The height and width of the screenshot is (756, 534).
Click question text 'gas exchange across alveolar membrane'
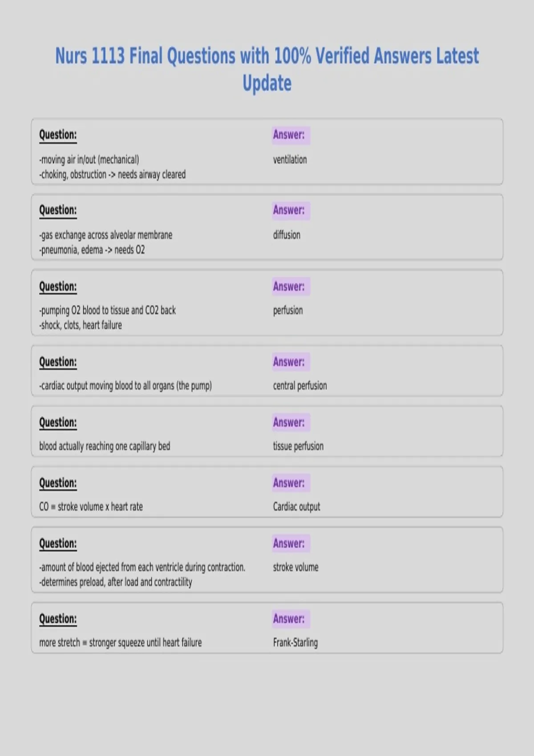click(x=106, y=235)
